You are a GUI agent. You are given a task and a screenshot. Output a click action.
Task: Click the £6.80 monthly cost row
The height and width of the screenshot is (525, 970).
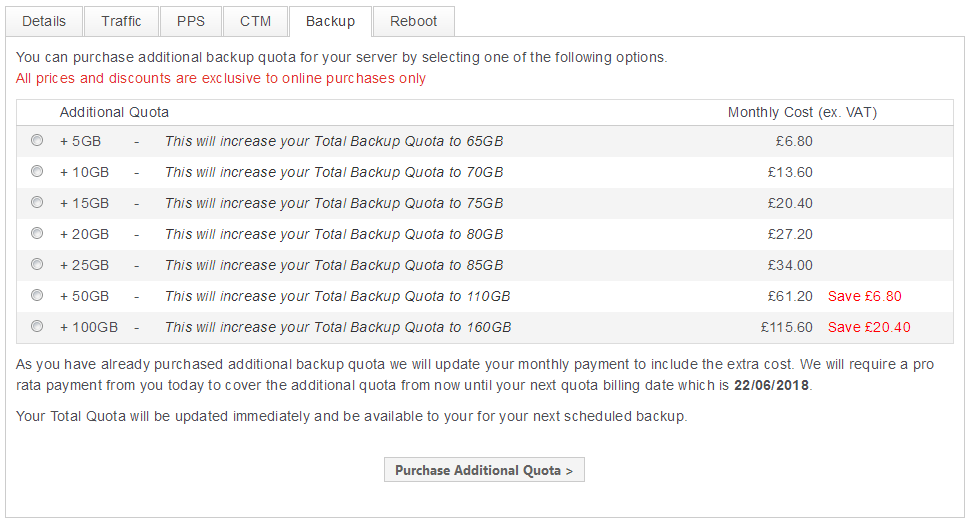[794, 141]
